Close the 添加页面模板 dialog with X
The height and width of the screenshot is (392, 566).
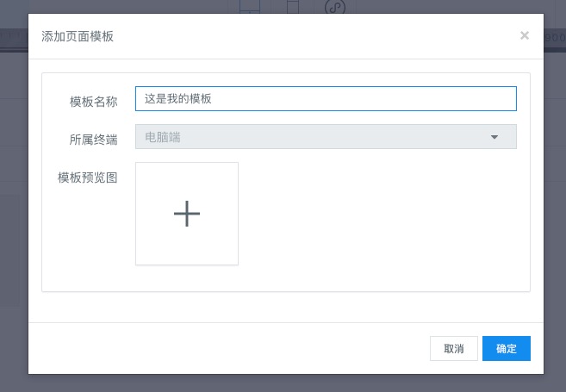pyautogui.click(x=524, y=35)
